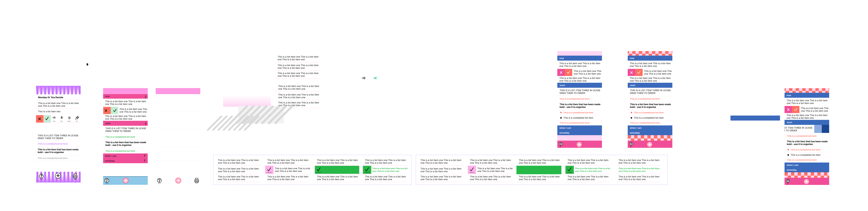Open Help in the purple striped footer

point(41,176)
